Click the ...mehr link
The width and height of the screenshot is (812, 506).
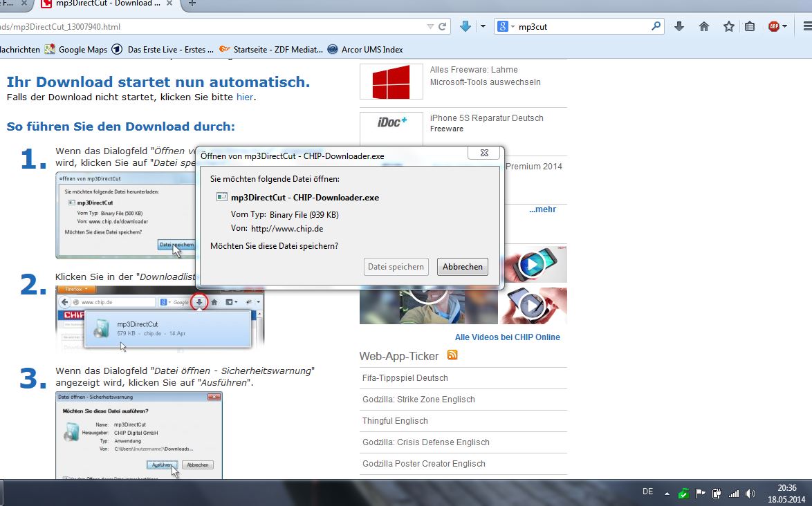542,209
